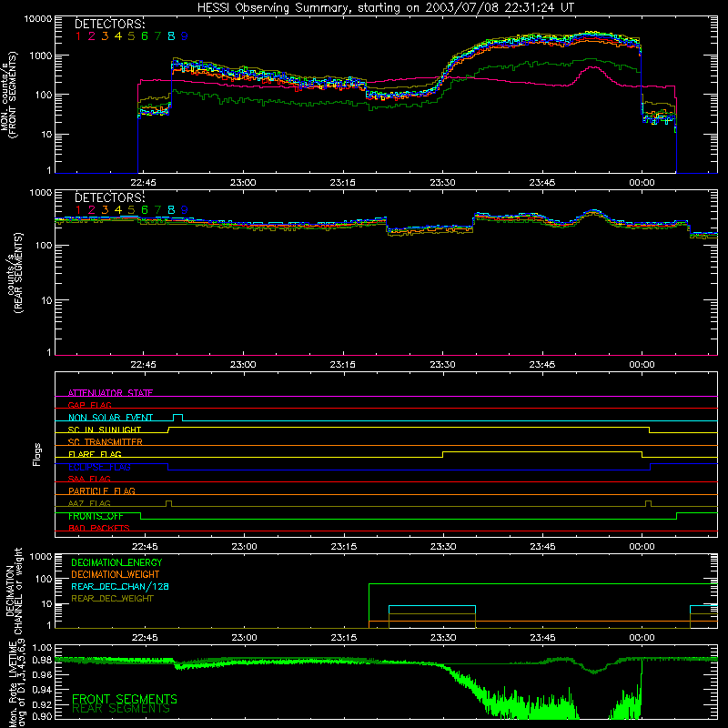The width and height of the screenshot is (728, 728).
Task: Select red detector 1 in front segments legend
Action: pos(78,36)
